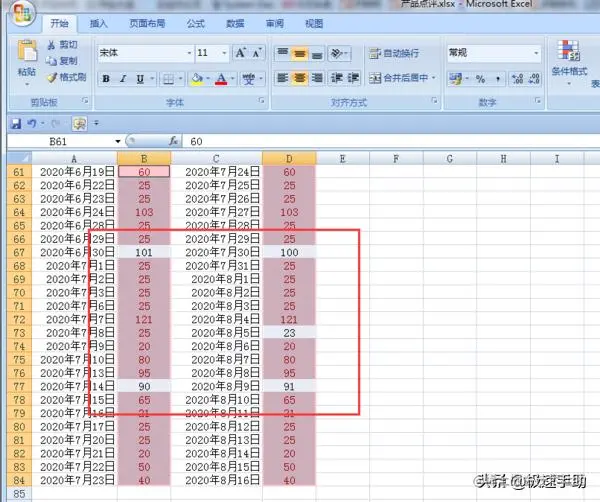Open fill color dropdown arrow
The image size is (600, 502).
(x=208, y=79)
